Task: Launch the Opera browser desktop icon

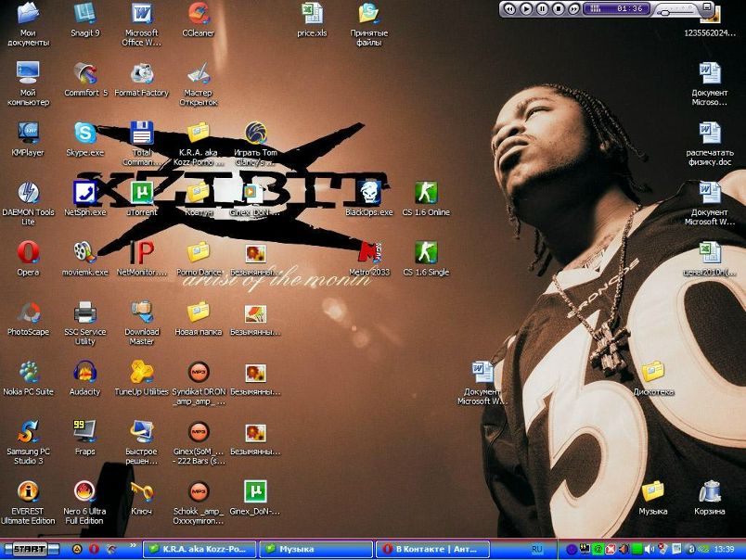Action: [x=28, y=252]
